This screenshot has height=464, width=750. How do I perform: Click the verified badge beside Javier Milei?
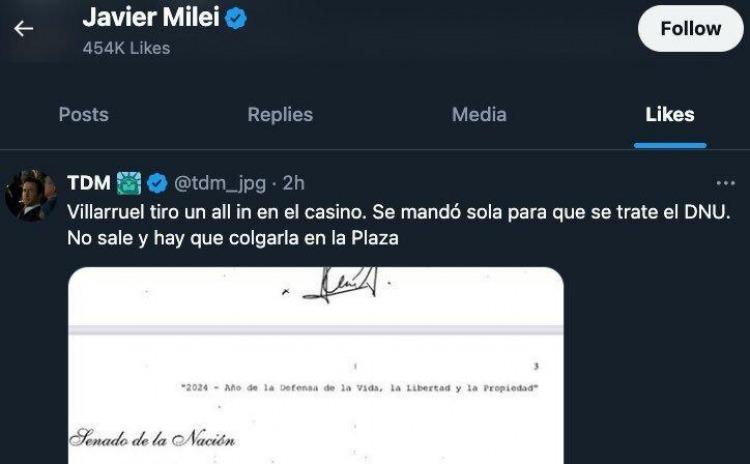pos(235,17)
